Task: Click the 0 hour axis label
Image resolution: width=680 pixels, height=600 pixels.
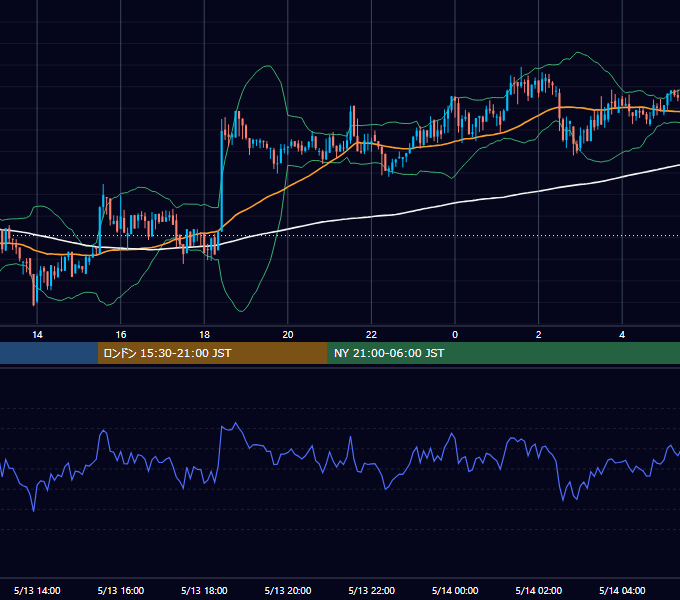Action: (455, 335)
